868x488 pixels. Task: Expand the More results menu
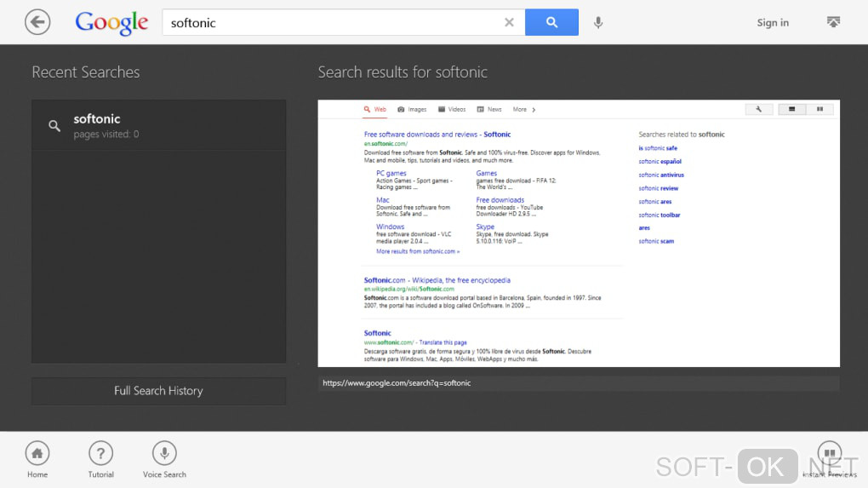click(523, 110)
